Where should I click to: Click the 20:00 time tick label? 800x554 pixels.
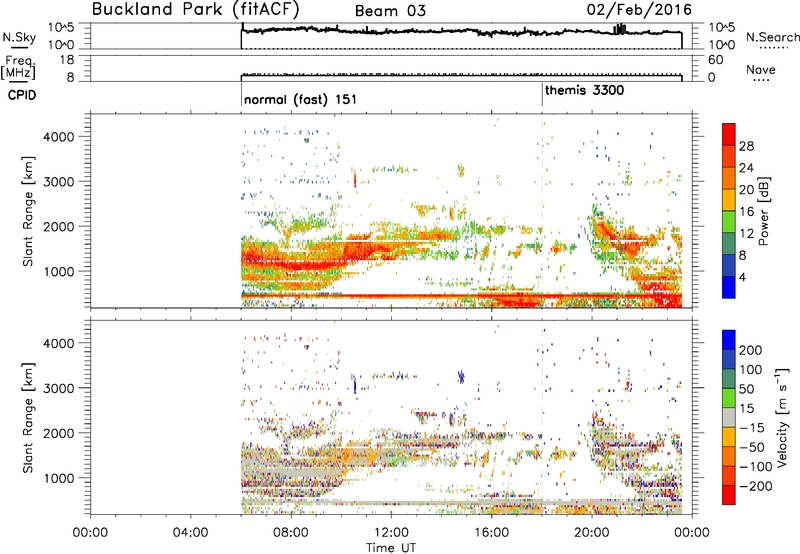point(591,533)
